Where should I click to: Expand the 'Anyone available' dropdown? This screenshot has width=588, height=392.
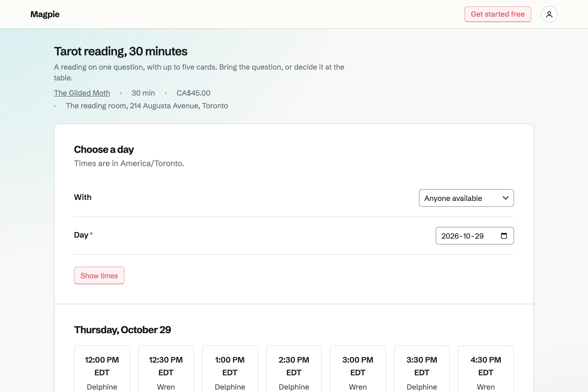[x=466, y=198]
